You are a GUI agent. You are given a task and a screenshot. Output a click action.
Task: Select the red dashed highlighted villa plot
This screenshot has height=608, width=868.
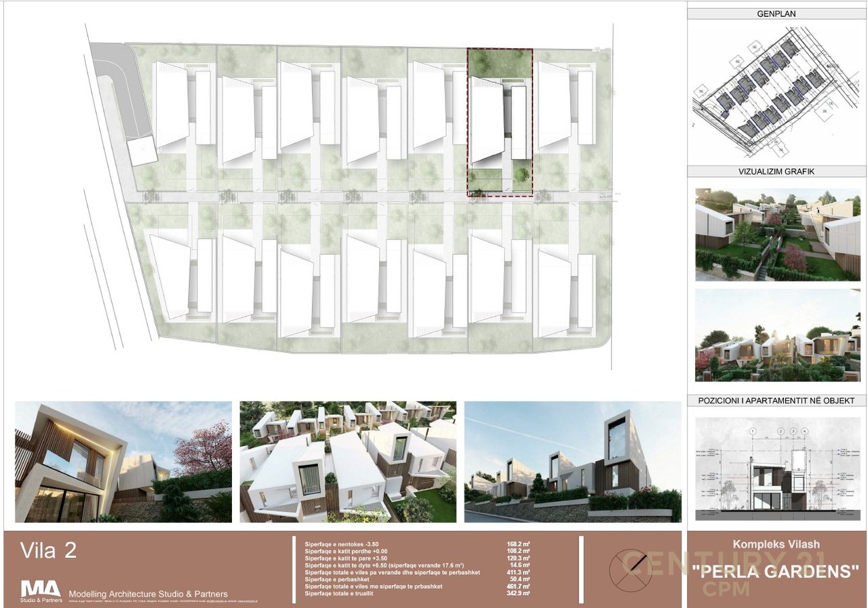click(x=500, y=123)
